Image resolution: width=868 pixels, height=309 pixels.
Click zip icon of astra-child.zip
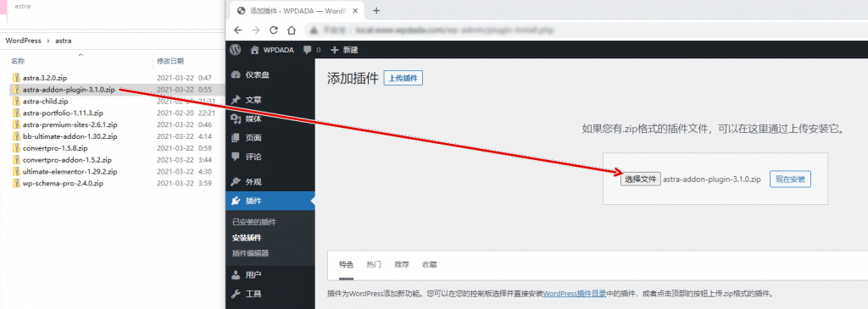(17, 101)
